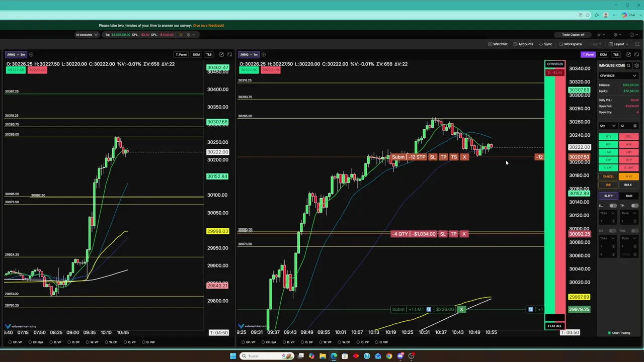Screen dimensions: 644x362
Task: Toggle the B/E switch in trading panel
Action: (x=613, y=231)
